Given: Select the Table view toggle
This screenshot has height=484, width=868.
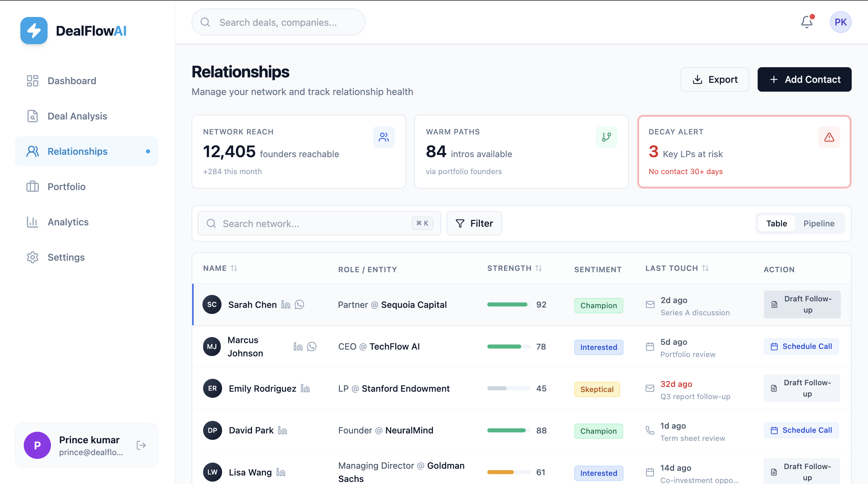Looking at the screenshot, I should click(x=776, y=223).
